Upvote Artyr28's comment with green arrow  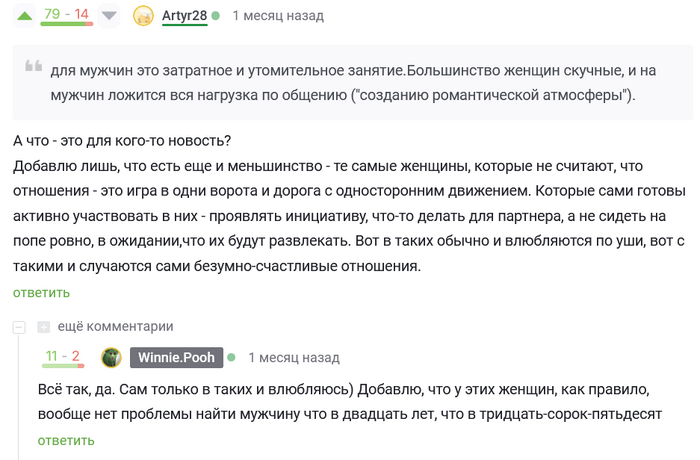click(25, 16)
